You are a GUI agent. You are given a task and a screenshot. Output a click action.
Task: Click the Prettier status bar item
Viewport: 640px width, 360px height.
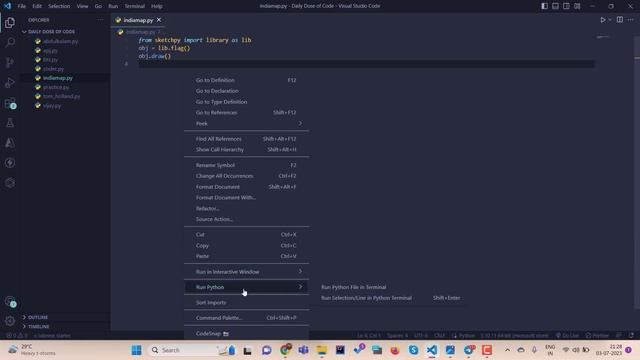(x=597, y=336)
